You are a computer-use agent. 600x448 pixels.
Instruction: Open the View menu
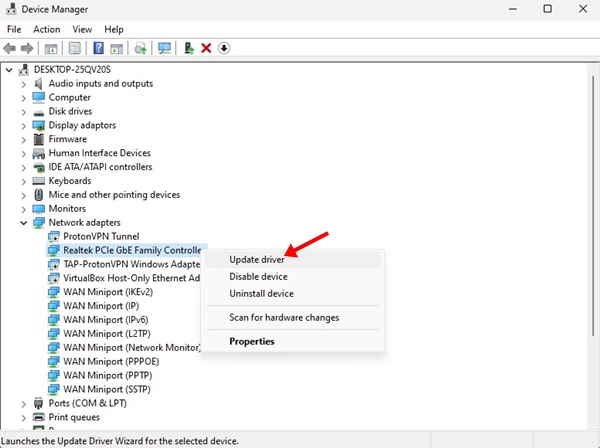click(82, 29)
